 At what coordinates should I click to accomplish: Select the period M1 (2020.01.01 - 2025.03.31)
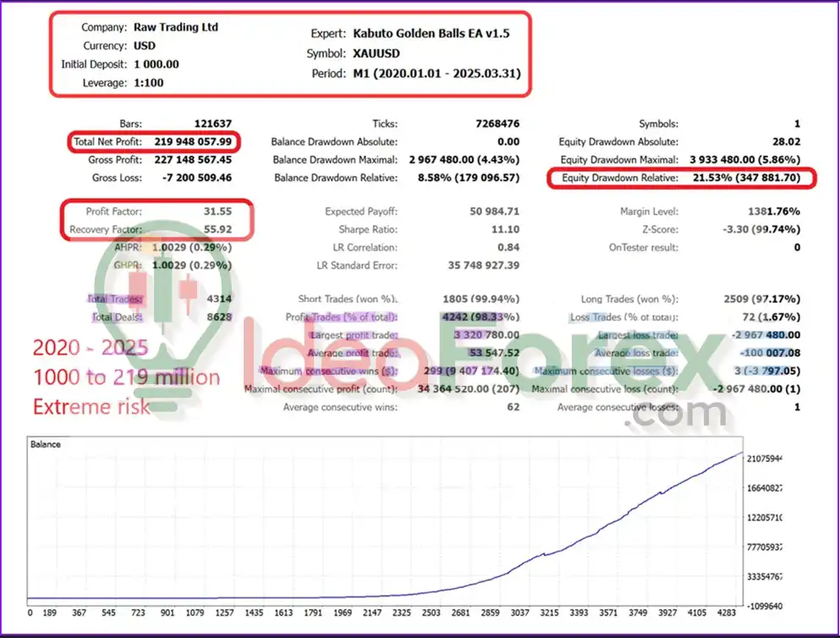click(436, 74)
